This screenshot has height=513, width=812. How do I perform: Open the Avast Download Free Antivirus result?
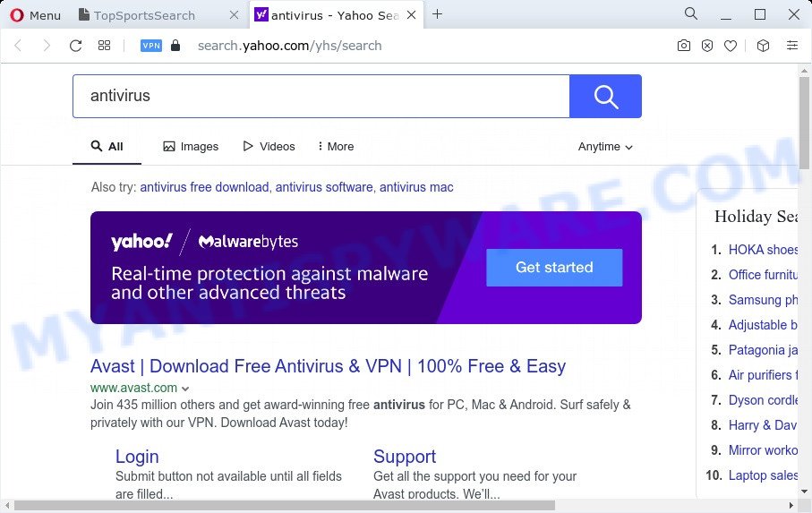coord(328,366)
